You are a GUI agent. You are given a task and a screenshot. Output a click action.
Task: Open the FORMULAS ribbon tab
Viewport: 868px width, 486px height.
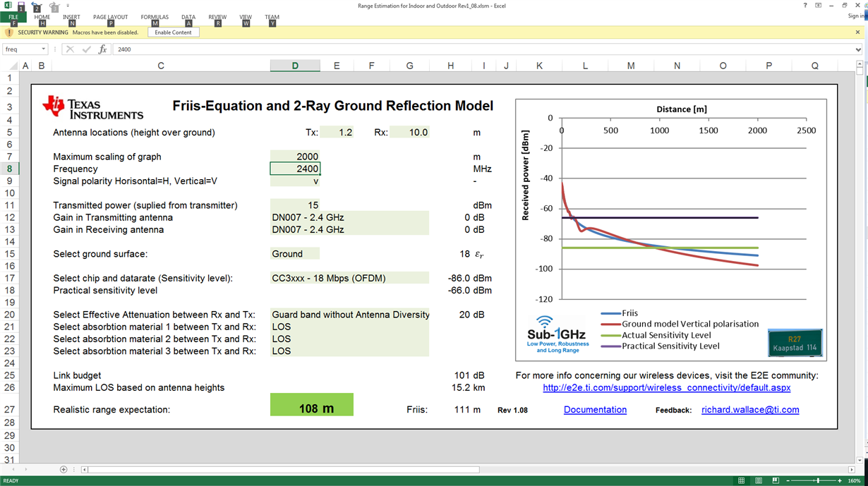click(x=155, y=17)
